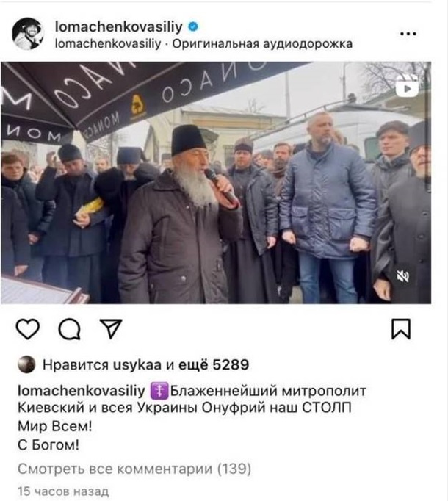Open Оригинальная аудиодорожка audio link
The image size is (448, 501).
pyautogui.click(x=262, y=44)
